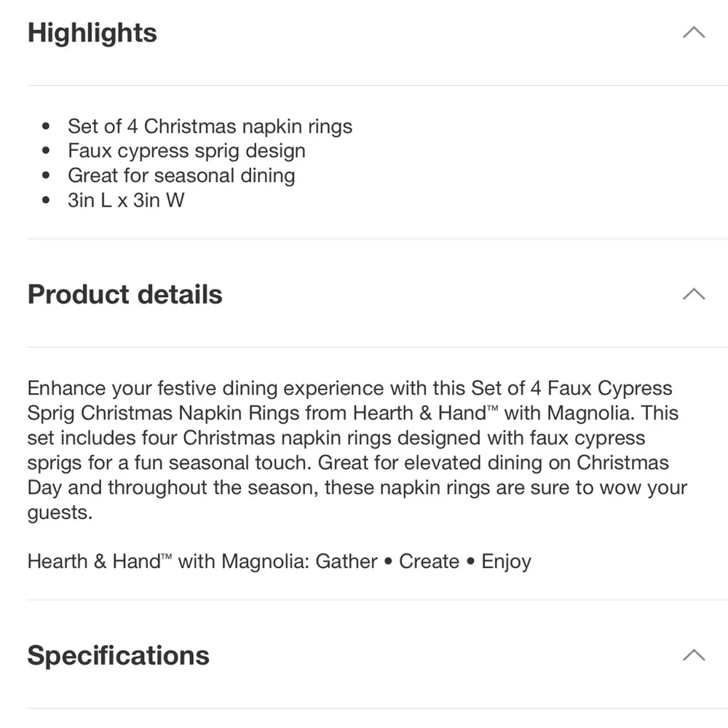Click the bullet dot before 'Great for seasonal'
728x728 pixels.
pos(45,175)
